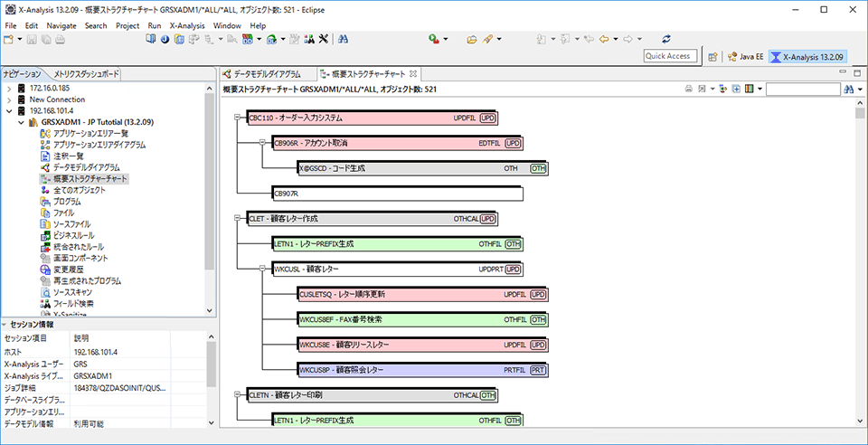Collapse the CB906R chart node
The image size is (868, 445).
pos(262,143)
